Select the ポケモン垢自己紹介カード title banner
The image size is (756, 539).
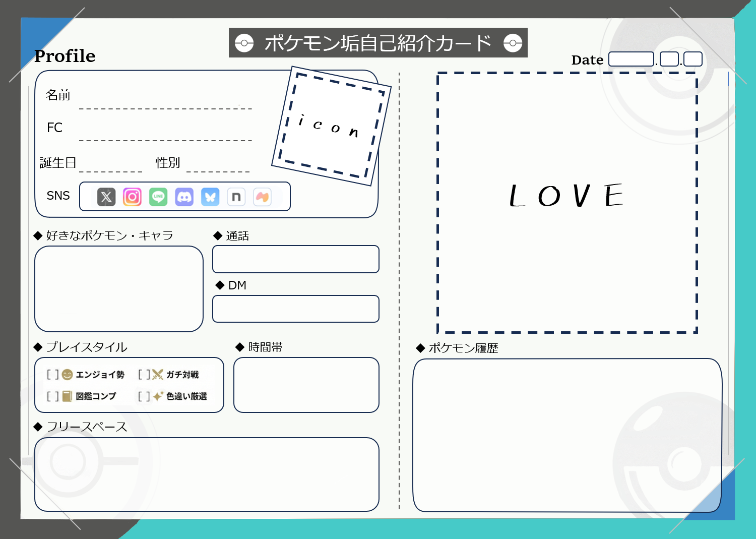pos(378,43)
